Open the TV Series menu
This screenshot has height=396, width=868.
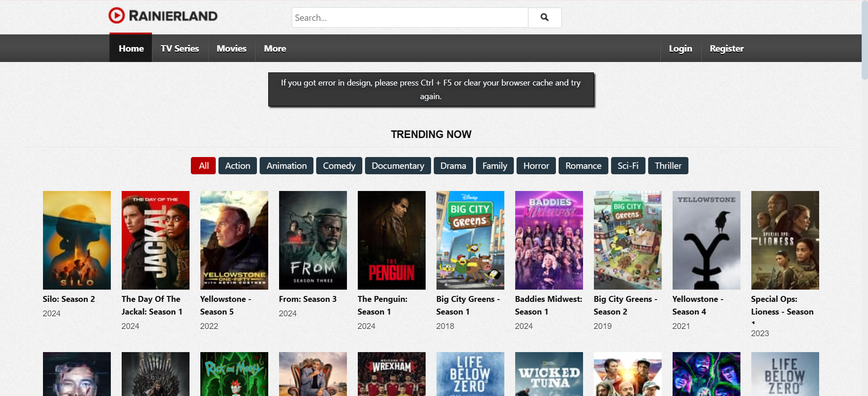coord(180,48)
